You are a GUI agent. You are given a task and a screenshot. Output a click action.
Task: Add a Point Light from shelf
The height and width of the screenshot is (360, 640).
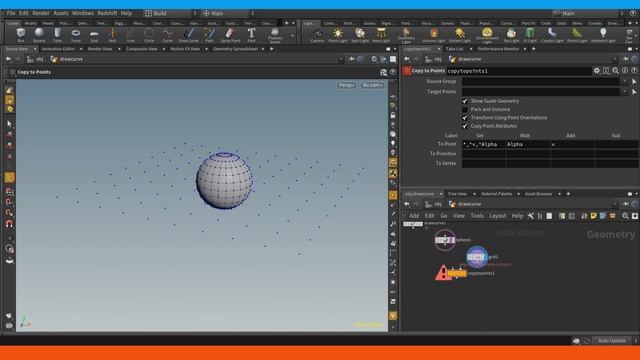pyautogui.click(x=338, y=35)
